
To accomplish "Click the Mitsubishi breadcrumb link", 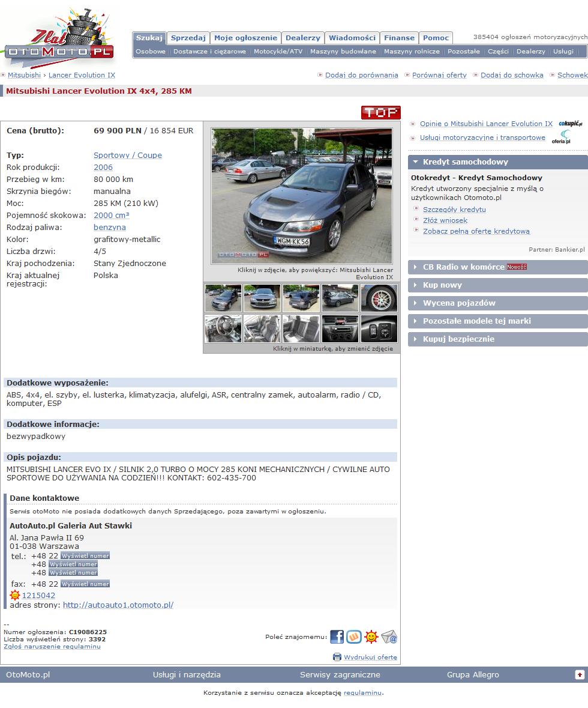I will click(x=24, y=75).
